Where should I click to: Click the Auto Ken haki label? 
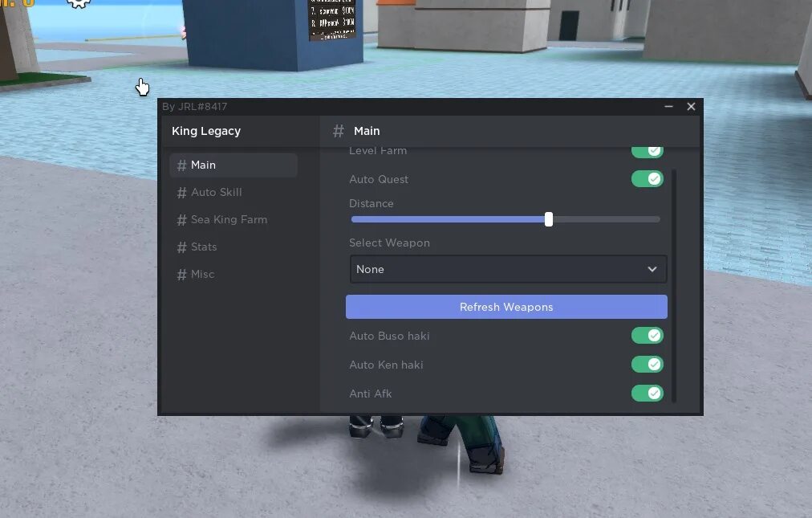[386, 365]
